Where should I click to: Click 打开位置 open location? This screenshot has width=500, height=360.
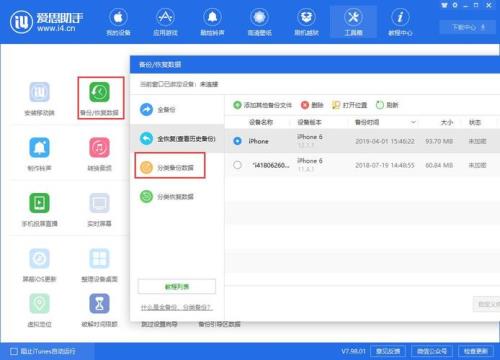click(x=350, y=105)
